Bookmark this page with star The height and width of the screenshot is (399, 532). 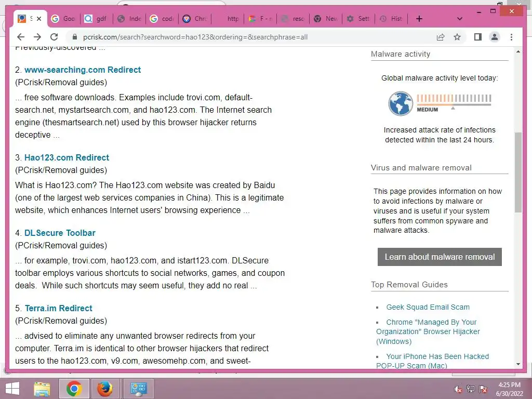tap(457, 37)
